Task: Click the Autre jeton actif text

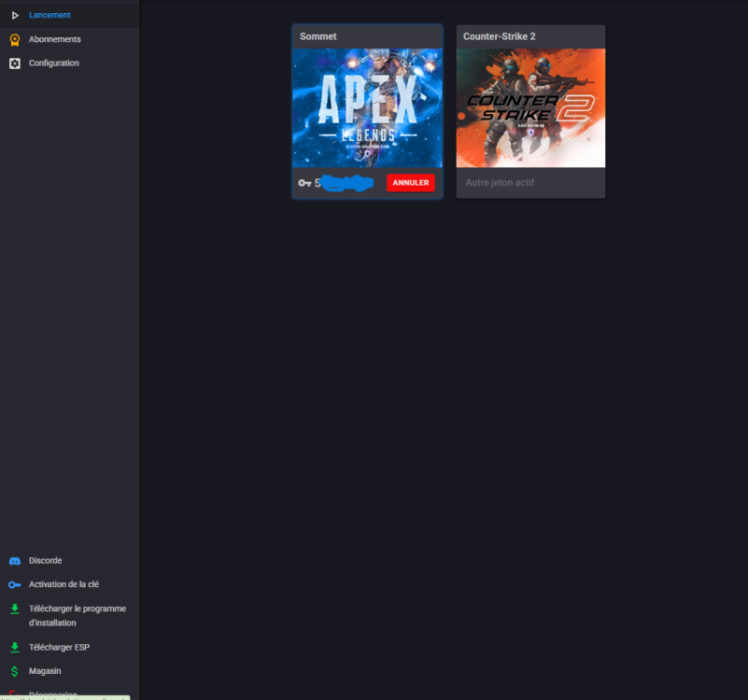Action: tap(500, 183)
